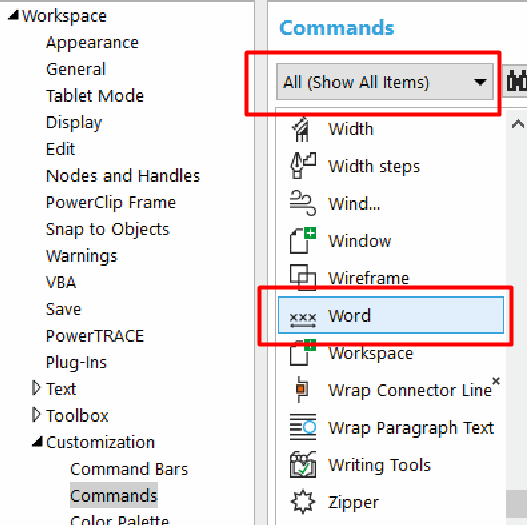Open the All (Show All Items) dropdown

click(385, 82)
